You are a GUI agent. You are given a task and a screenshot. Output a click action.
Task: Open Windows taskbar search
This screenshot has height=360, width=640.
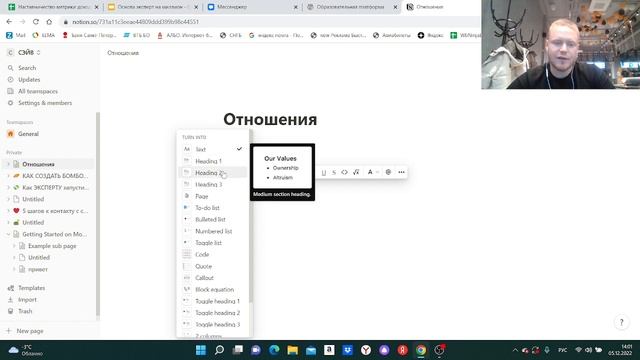(x=219, y=350)
